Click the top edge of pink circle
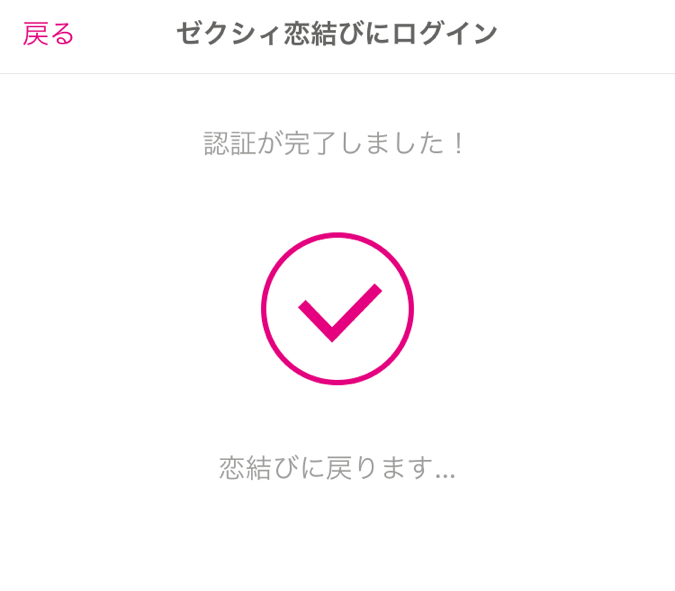This screenshot has width=675, height=591. coord(338,235)
